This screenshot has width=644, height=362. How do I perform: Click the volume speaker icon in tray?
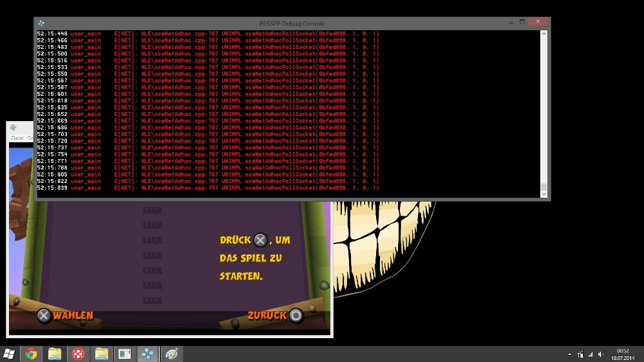(601, 354)
